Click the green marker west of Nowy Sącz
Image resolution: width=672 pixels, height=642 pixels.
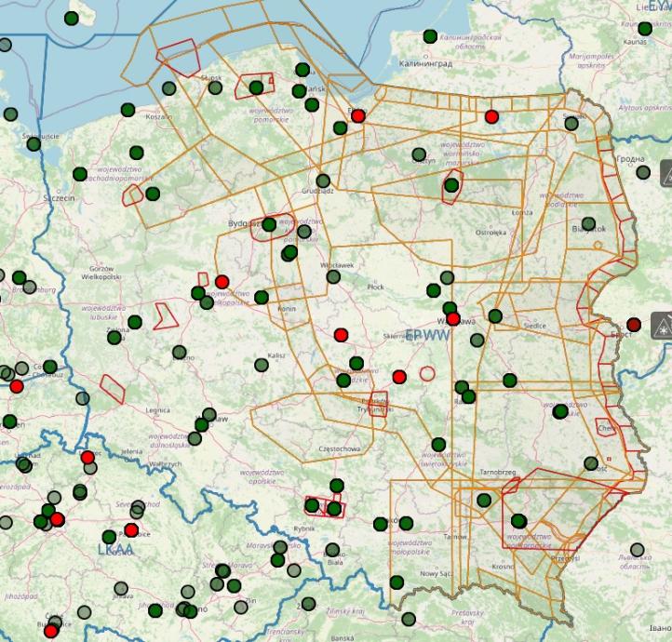396,582
